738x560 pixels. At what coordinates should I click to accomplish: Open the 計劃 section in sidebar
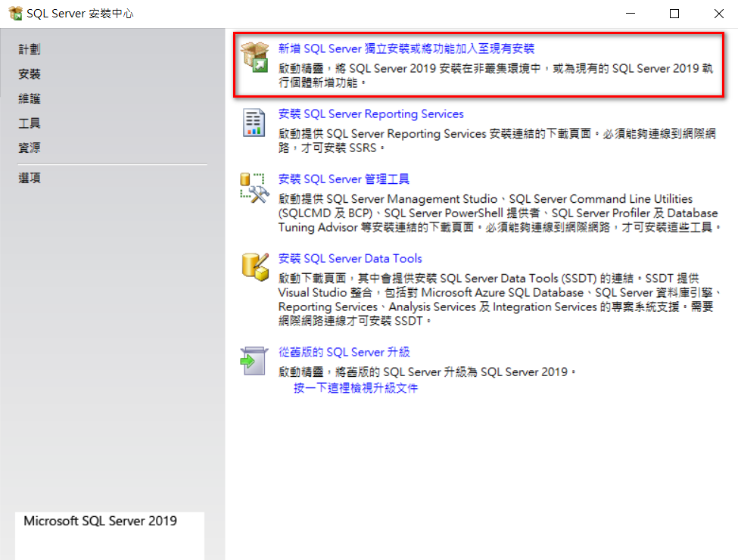[30, 49]
